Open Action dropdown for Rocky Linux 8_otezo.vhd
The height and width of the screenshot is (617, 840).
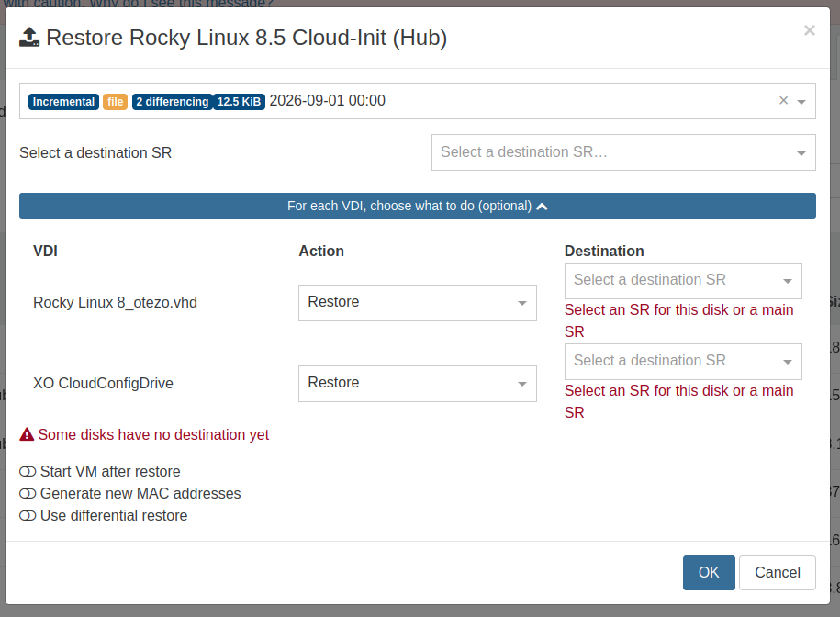tap(418, 303)
